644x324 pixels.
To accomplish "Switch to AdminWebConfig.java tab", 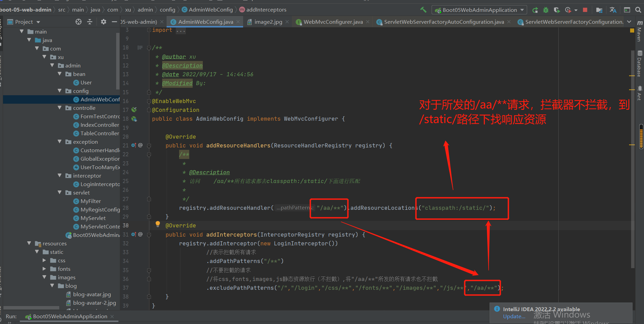I will (x=205, y=22).
